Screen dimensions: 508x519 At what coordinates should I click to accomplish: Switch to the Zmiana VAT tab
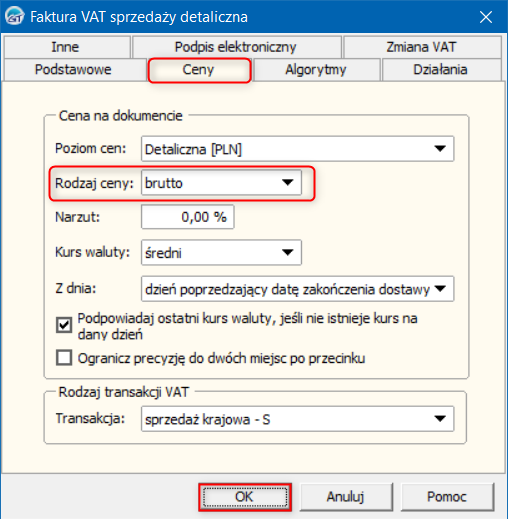[421, 47]
